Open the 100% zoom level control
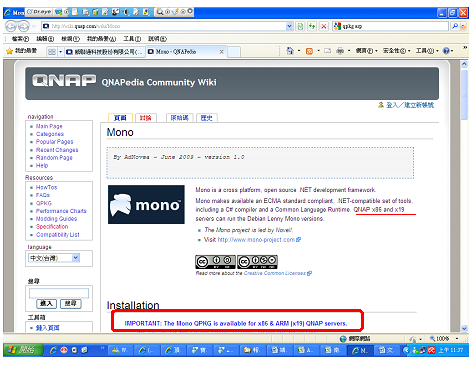Image resolution: width=470 pixels, height=365 pixels. click(x=443, y=339)
